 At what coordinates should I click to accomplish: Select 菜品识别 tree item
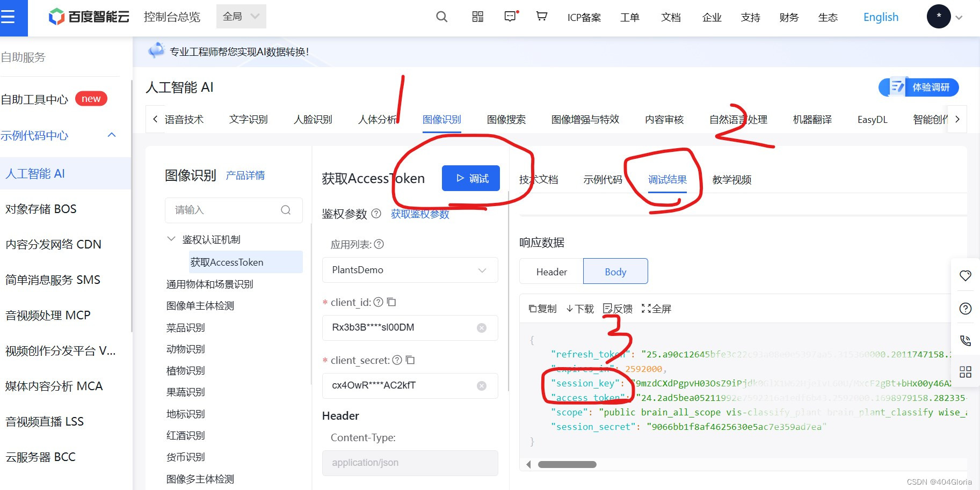(185, 327)
